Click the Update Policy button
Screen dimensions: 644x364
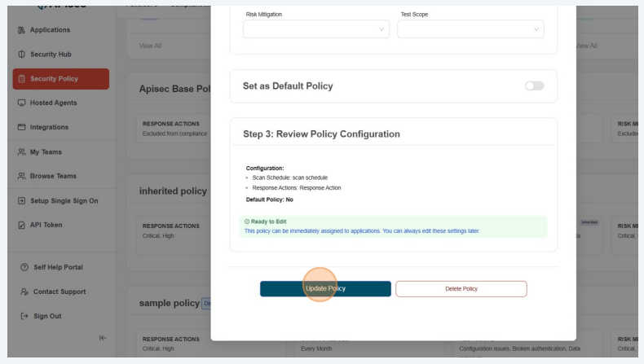[x=325, y=288]
